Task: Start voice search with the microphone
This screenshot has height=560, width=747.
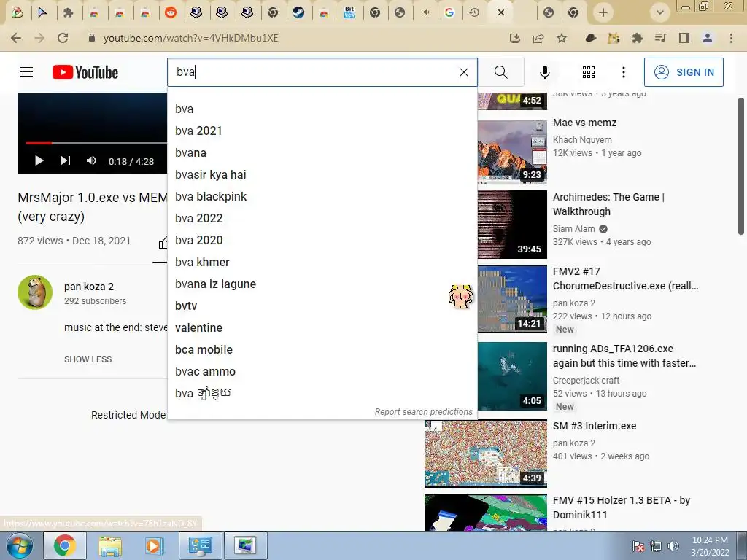Action: [x=544, y=72]
